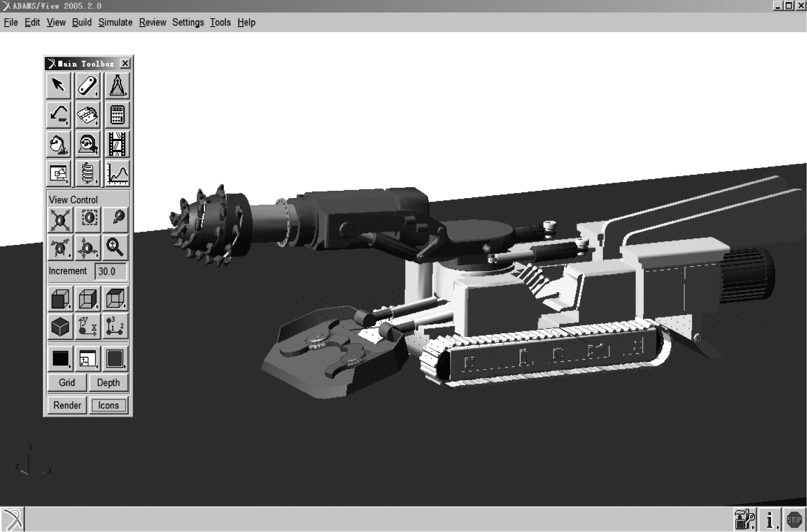Expand the front view cube options
807x532 pixels.
pos(60,299)
